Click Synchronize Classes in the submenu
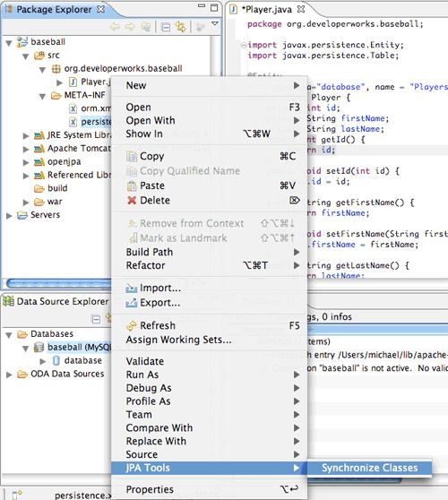448x500 pixels. point(369,468)
